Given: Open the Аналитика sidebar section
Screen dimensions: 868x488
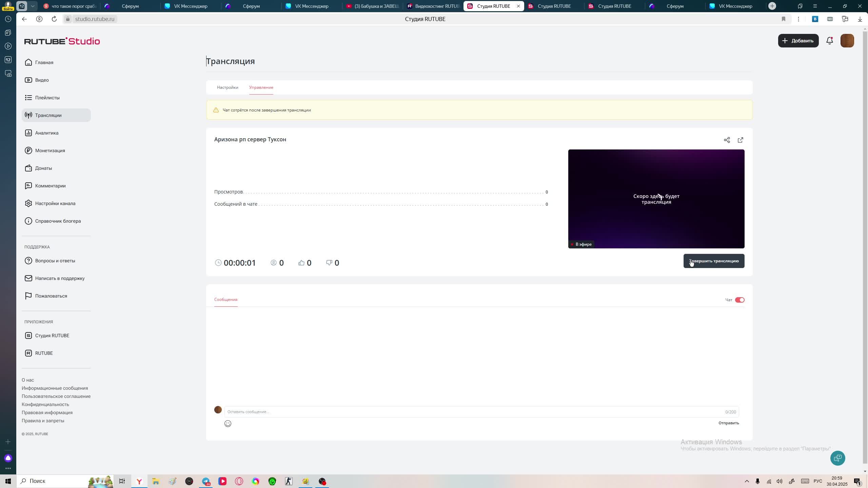Looking at the screenshot, I should (47, 133).
